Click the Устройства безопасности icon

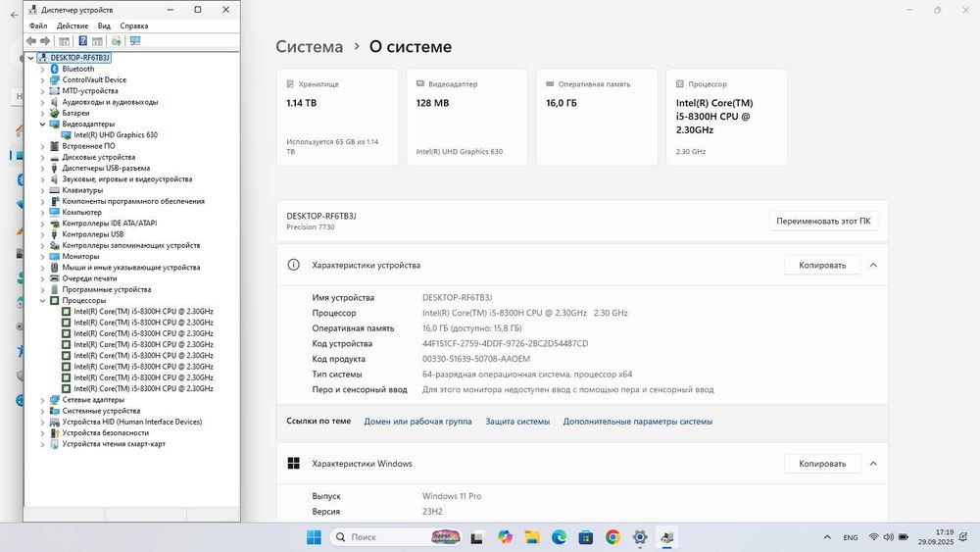pos(54,432)
